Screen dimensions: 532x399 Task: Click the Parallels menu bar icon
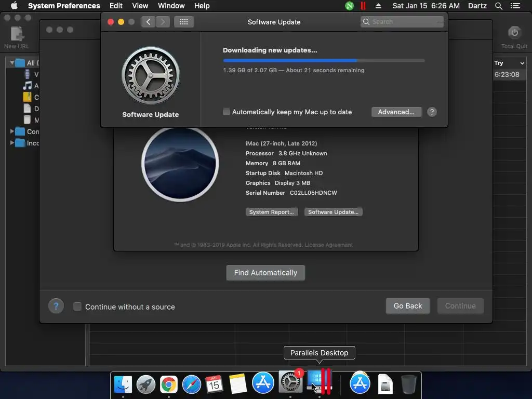(363, 6)
